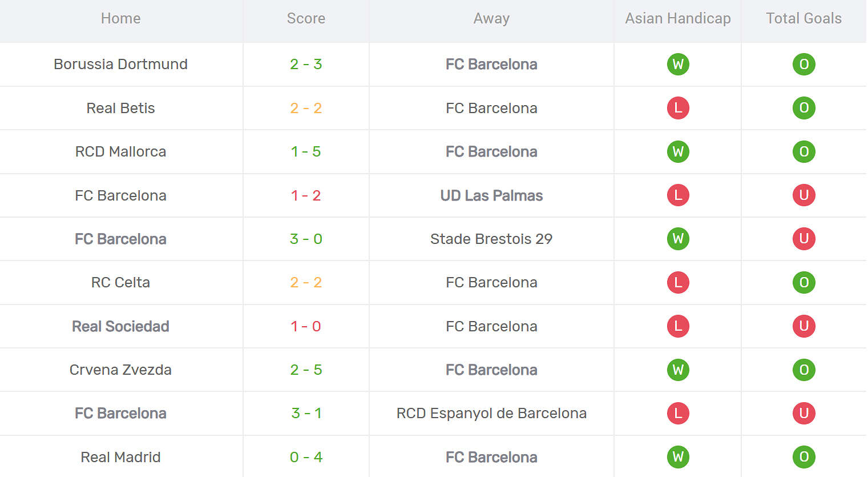Open the Real Madrid team link
868x477 pixels.
pos(120,457)
